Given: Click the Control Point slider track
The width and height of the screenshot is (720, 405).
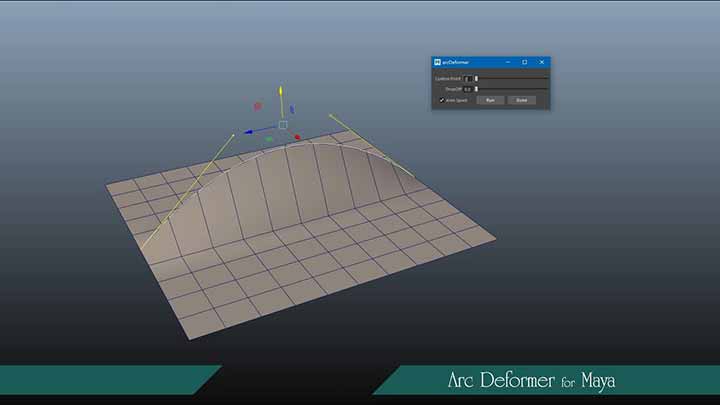Looking at the screenshot, I should (x=512, y=78).
